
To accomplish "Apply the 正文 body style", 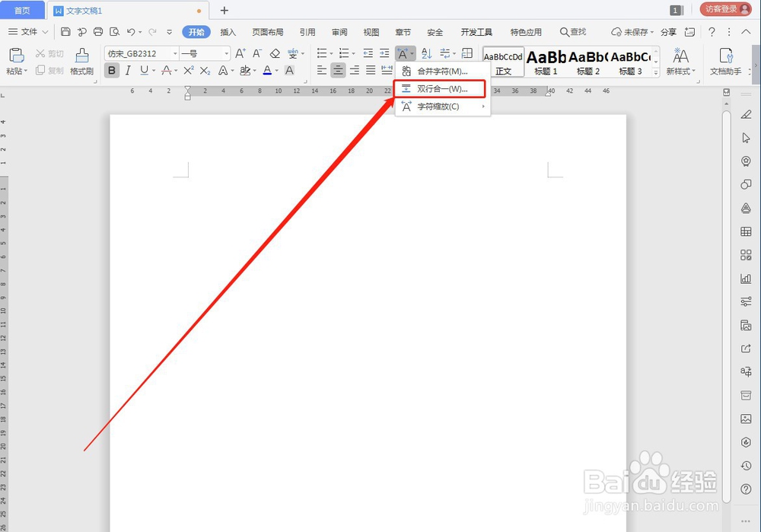I will click(x=503, y=62).
